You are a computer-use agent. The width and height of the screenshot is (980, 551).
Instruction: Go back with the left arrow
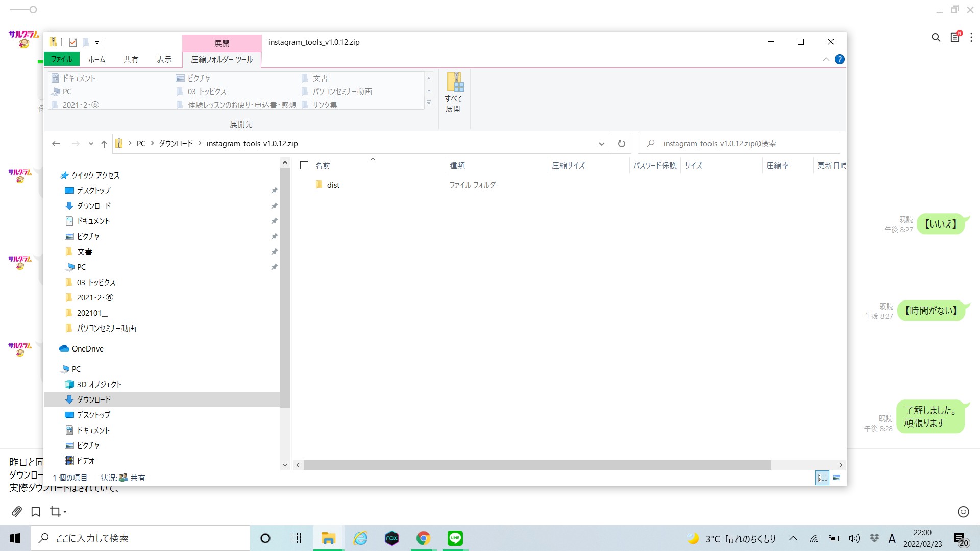point(56,144)
